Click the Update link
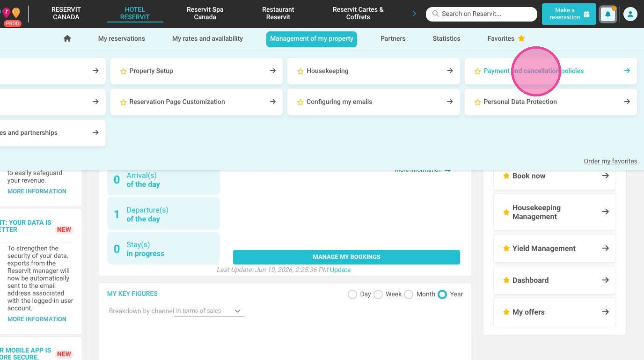644x360 pixels. pos(340,270)
